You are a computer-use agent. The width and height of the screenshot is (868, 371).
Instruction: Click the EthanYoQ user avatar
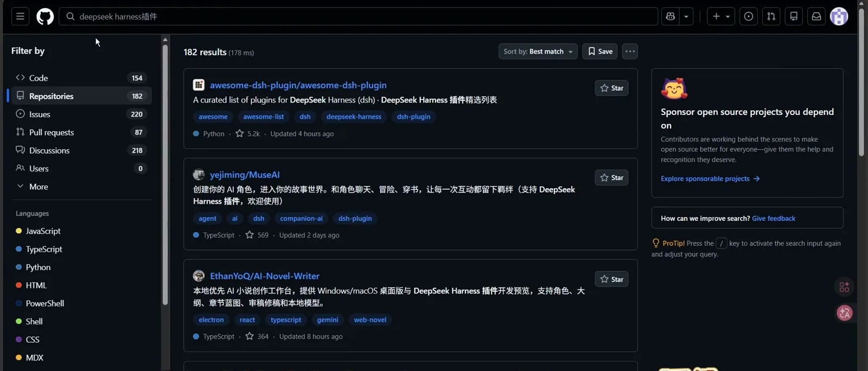pos(199,276)
